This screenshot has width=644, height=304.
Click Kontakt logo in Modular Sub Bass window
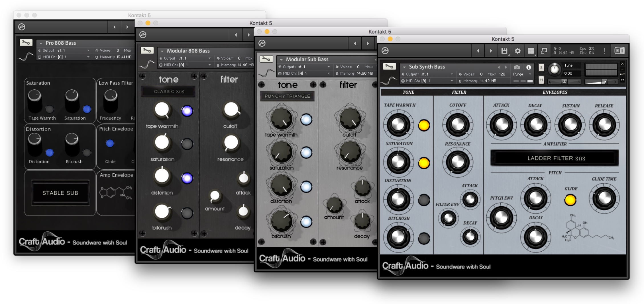(x=262, y=43)
